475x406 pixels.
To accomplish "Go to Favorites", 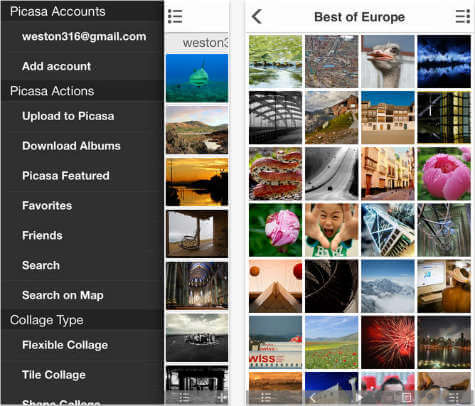I will [47, 205].
